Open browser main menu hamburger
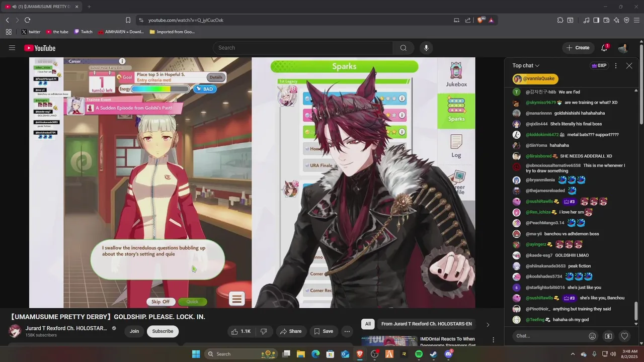The image size is (644, 362). pyautogui.click(x=637, y=20)
